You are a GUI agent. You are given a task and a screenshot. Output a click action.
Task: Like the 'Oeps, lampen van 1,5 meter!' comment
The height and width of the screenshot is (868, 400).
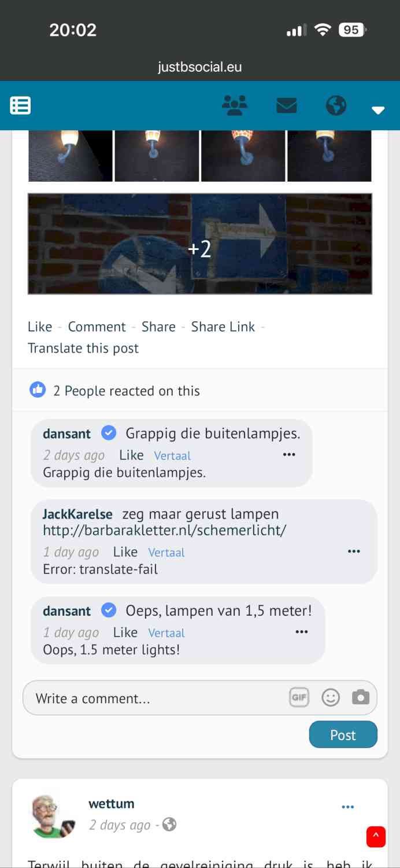tap(125, 632)
